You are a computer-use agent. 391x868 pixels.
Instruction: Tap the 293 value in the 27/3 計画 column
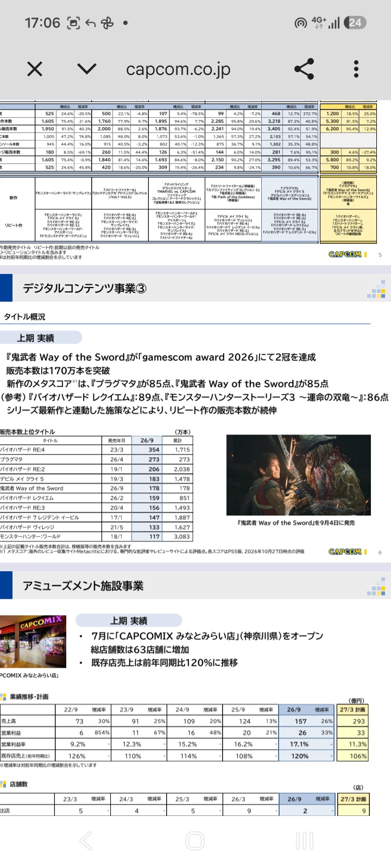coord(358,722)
